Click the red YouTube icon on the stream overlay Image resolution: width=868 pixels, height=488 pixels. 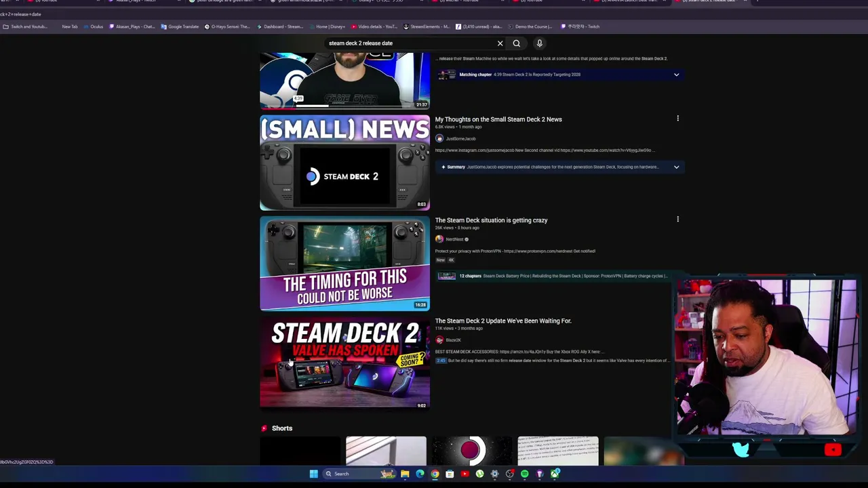(833, 450)
